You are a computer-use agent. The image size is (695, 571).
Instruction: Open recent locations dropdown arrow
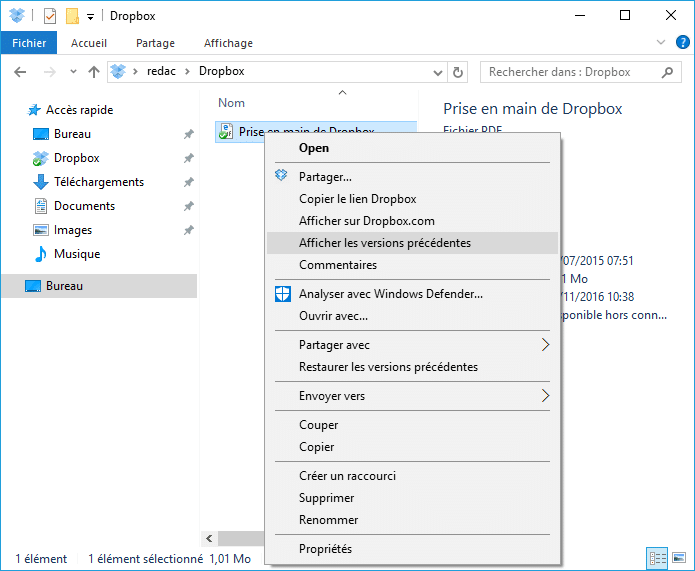tap(74, 72)
